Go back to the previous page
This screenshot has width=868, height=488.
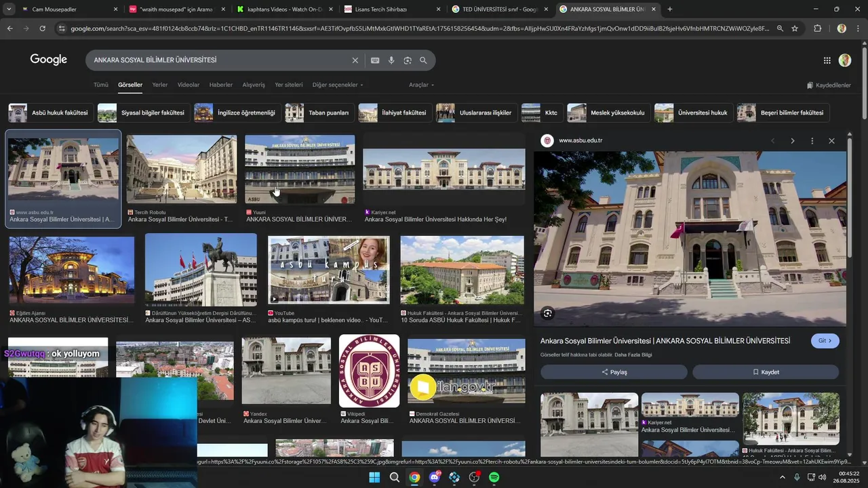click(9, 28)
